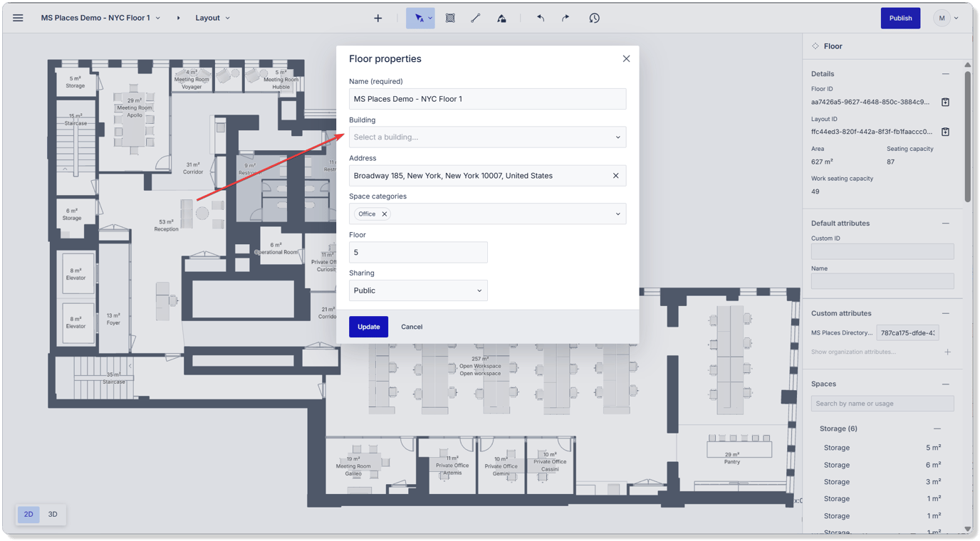980x541 pixels.
Task: Open version history via the clock icon
Action: [594, 18]
